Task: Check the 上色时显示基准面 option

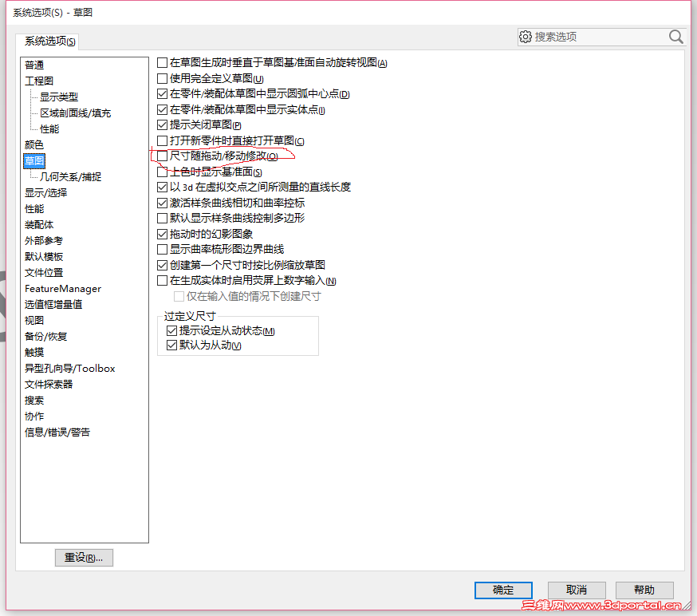Action: tap(162, 172)
